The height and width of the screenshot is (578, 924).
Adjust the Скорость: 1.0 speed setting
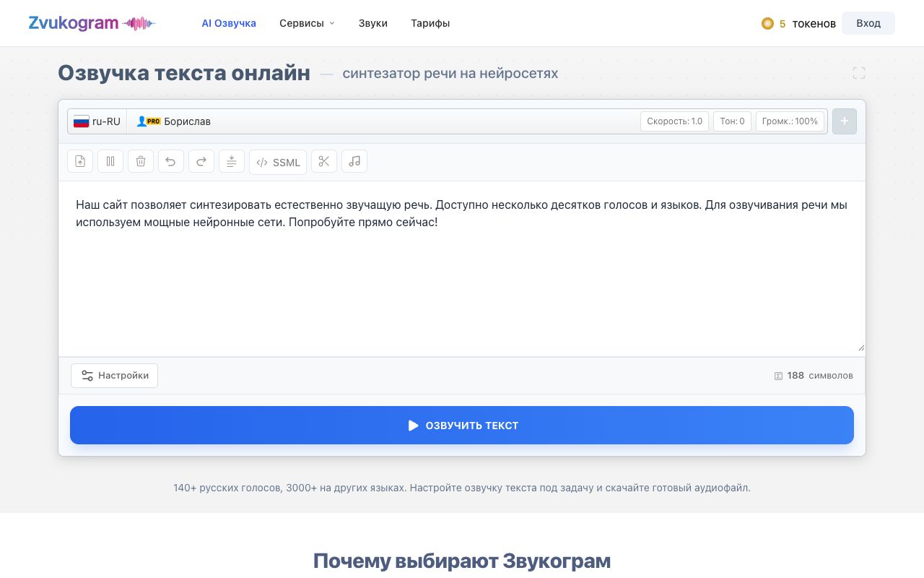pos(675,121)
